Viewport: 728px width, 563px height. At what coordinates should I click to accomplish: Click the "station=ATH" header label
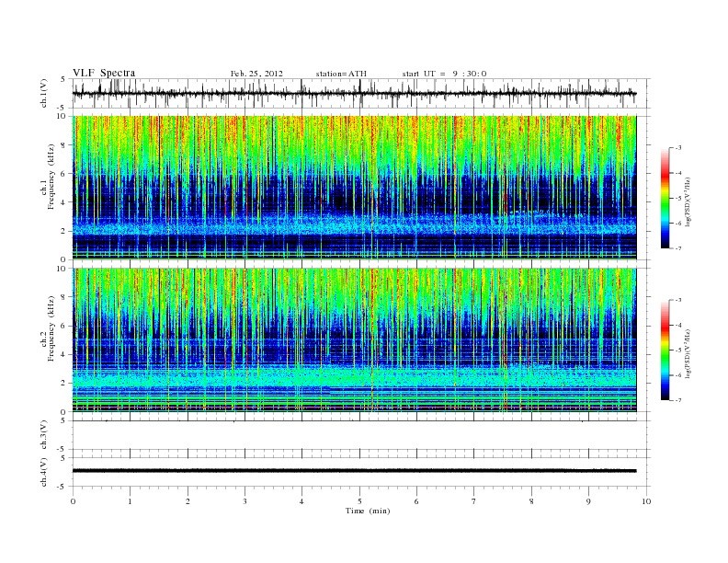[341, 74]
